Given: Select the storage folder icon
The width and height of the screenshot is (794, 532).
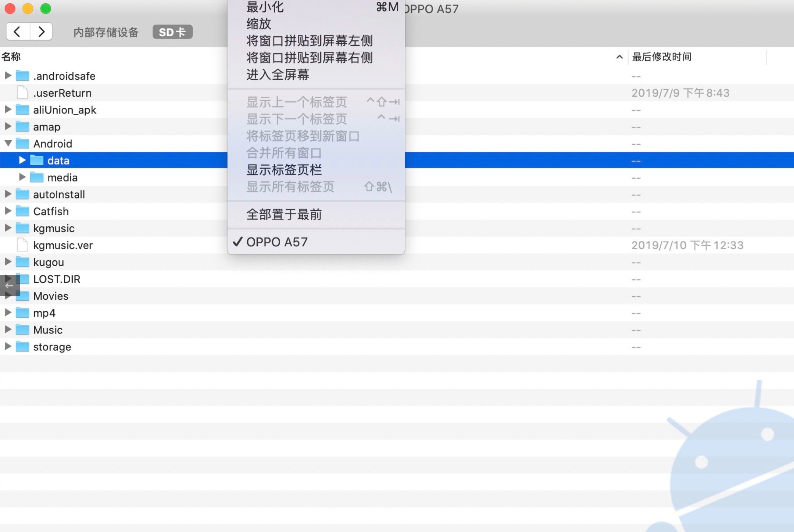Looking at the screenshot, I should pos(22,347).
